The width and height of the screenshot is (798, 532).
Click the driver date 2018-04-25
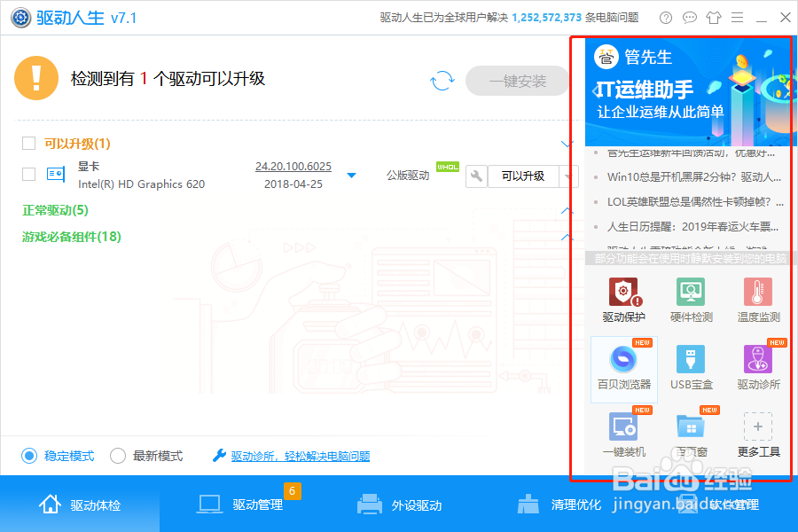(293, 184)
